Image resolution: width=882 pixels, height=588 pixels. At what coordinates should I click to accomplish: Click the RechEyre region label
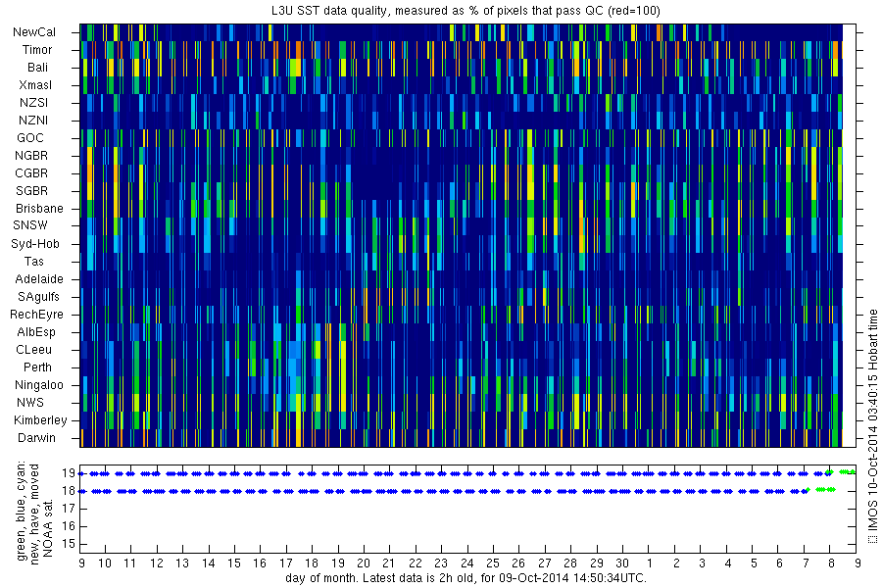[36, 315]
